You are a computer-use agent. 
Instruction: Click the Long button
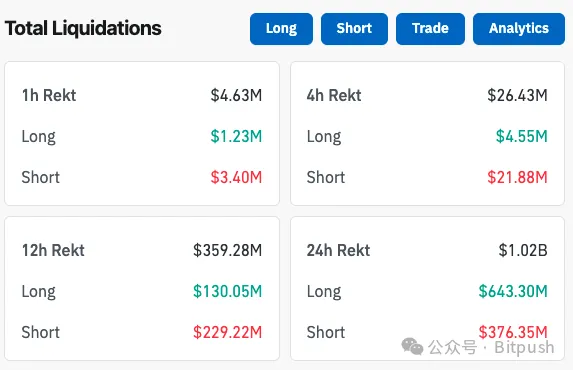click(281, 29)
